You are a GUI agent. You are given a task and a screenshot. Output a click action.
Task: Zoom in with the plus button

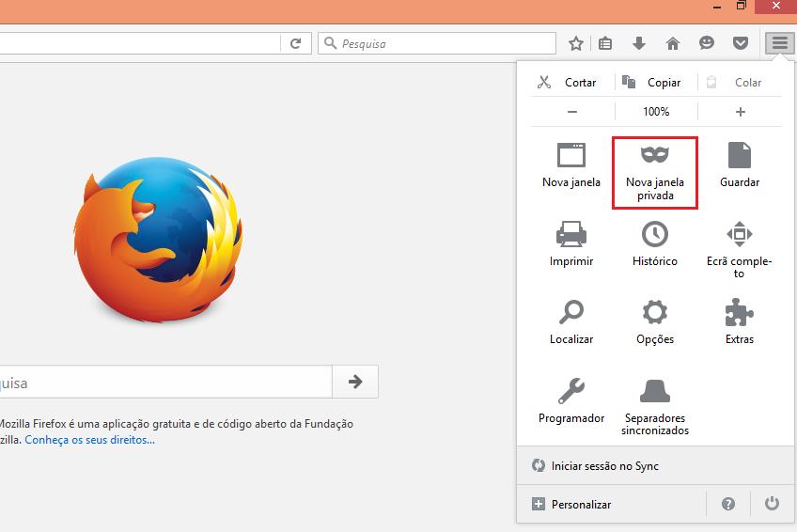tap(740, 112)
